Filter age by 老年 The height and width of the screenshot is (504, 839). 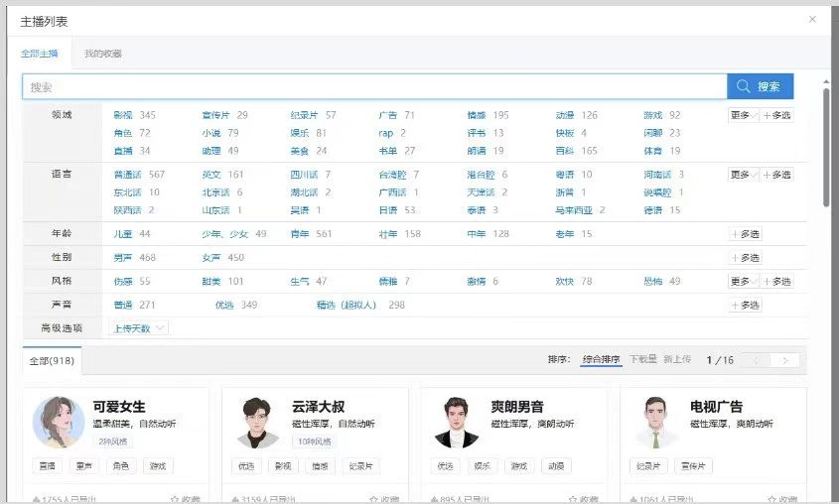pyautogui.click(x=565, y=233)
